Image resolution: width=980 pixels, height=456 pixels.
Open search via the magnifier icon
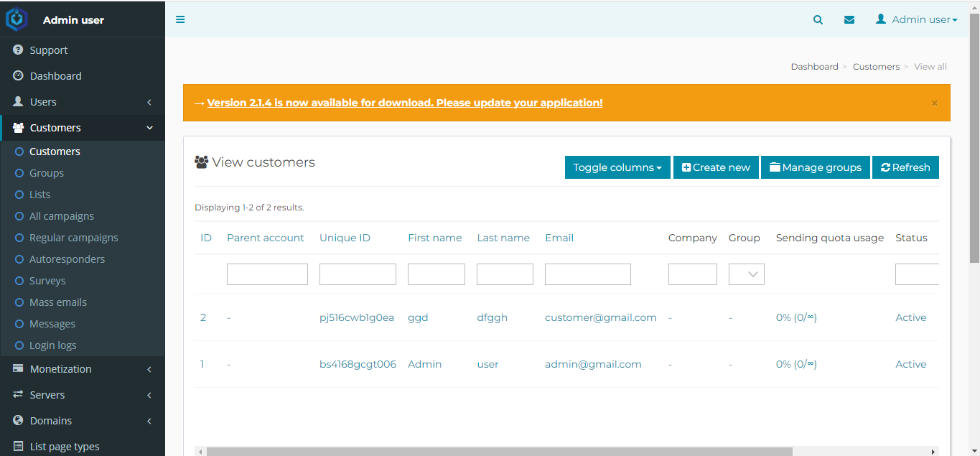(x=818, y=19)
